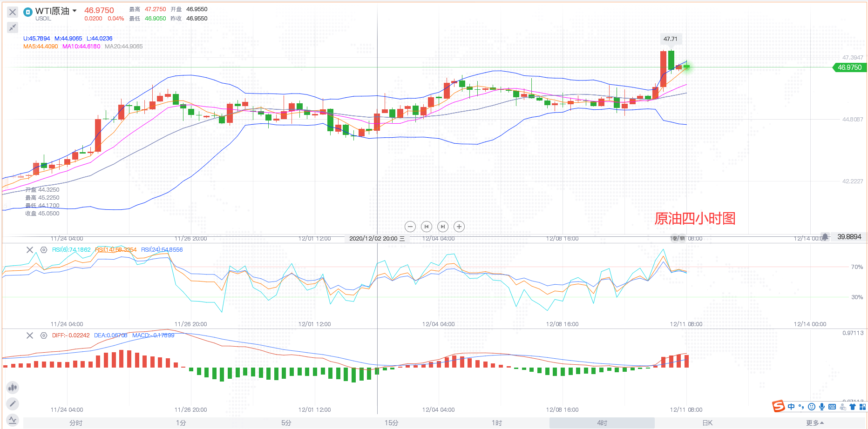868x429 pixels.
Task: Switch to the 日K timeframe tab
Action: [707, 423]
